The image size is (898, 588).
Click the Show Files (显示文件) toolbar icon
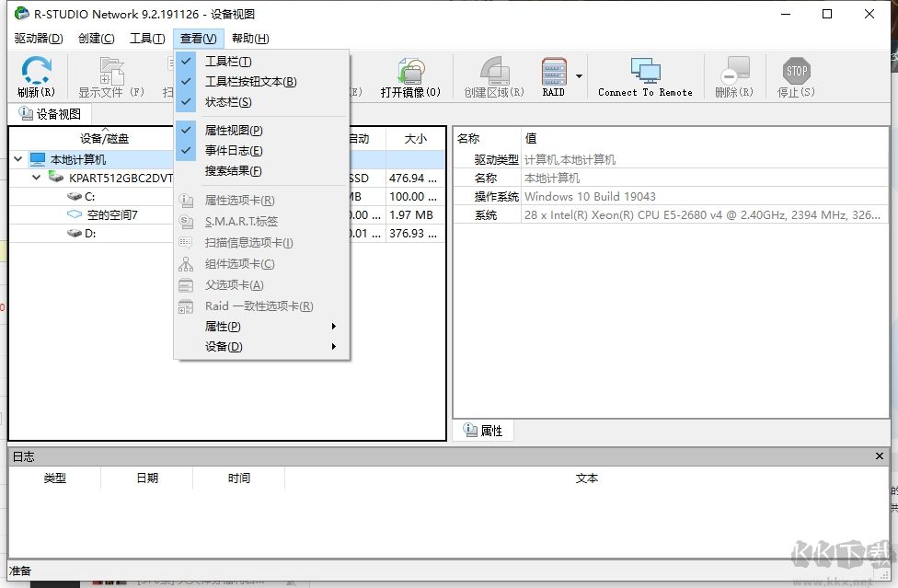click(111, 71)
